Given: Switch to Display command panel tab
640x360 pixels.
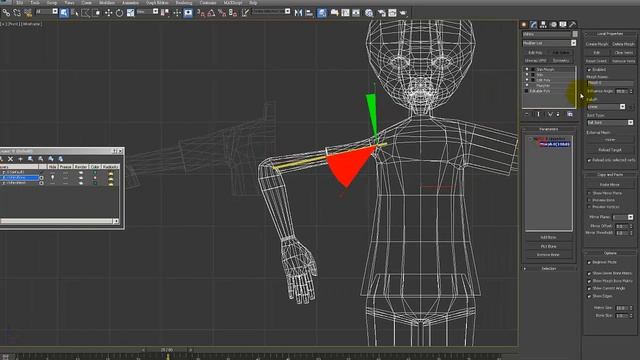Looking at the screenshot, I should [563, 24].
